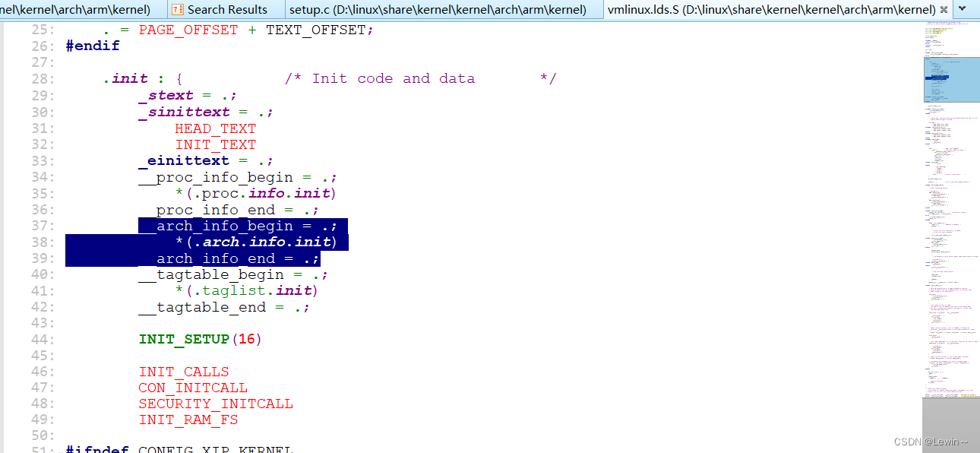Image resolution: width=980 pixels, height=453 pixels.
Task: Click line number 37 in the gutter
Action: click(x=44, y=226)
